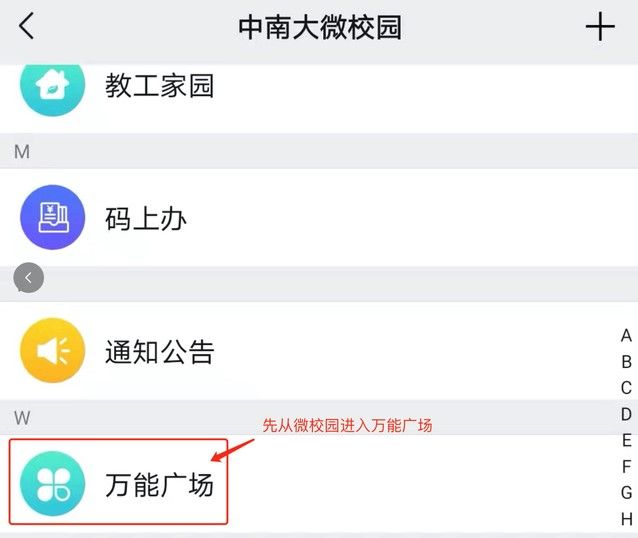Jump to letter G in index
The image size is (638, 538).
626,492
